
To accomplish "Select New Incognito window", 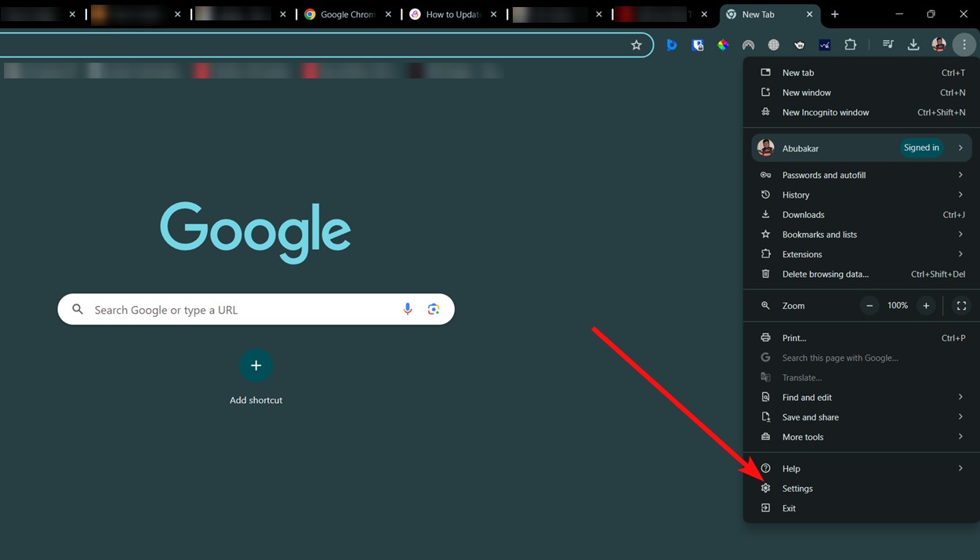I will tap(825, 112).
